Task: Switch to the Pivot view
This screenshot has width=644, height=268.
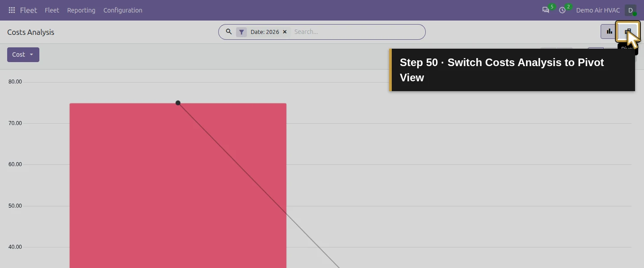Action: (x=628, y=31)
